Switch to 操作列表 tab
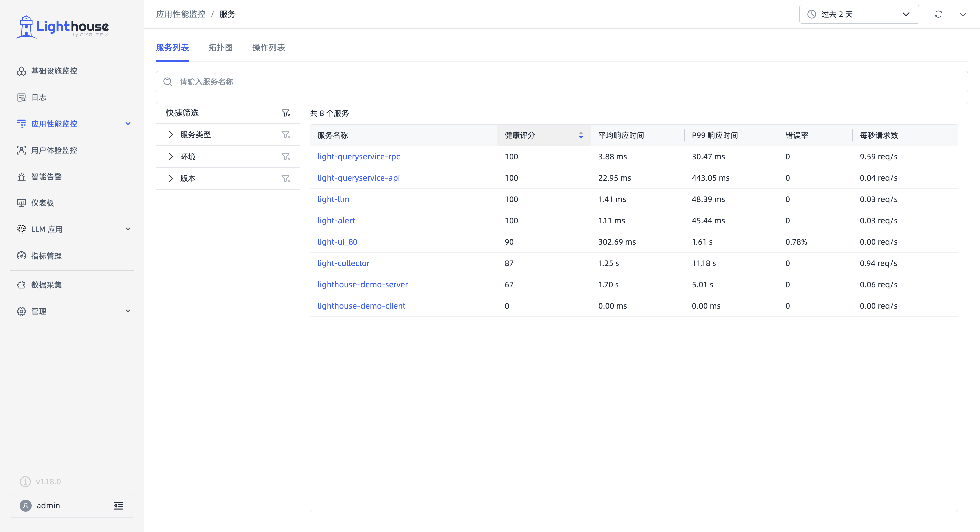 tap(269, 48)
